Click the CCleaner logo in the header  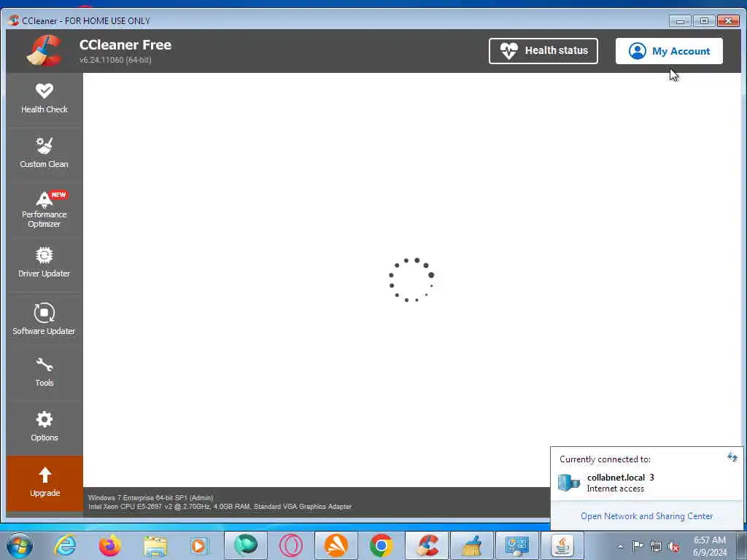[44, 50]
